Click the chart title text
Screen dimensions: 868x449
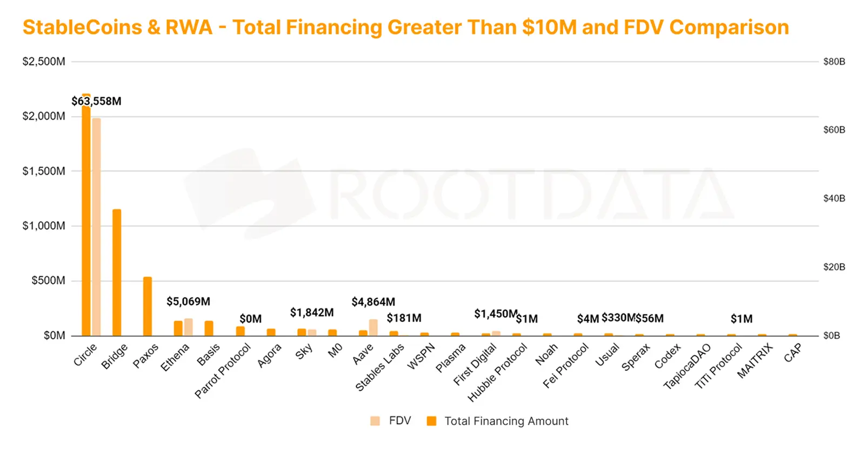(x=405, y=27)
